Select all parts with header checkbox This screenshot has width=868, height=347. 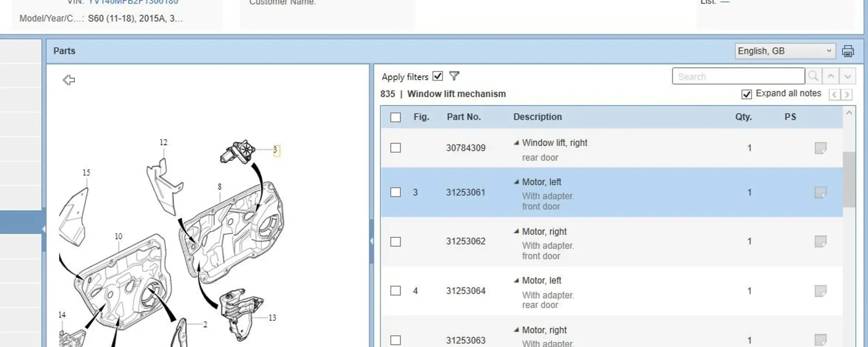coord(395,117)
